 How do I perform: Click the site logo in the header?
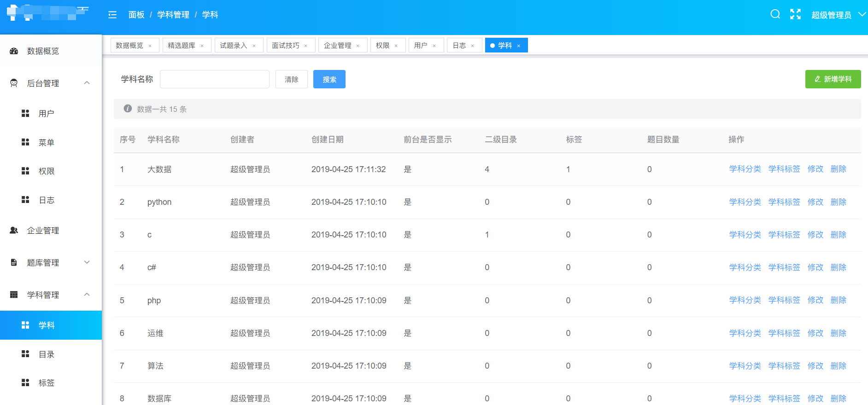(47, 12)
